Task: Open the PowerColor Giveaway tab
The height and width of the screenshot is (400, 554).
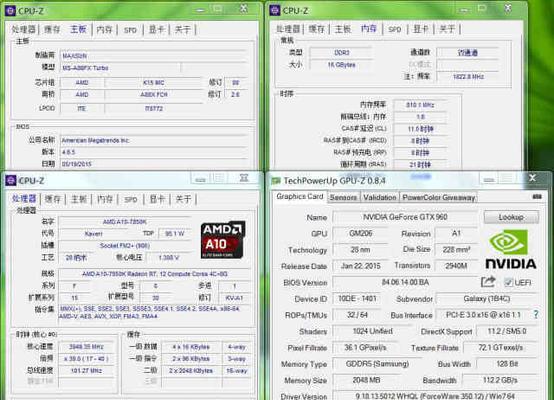Action: click(438, 198)
